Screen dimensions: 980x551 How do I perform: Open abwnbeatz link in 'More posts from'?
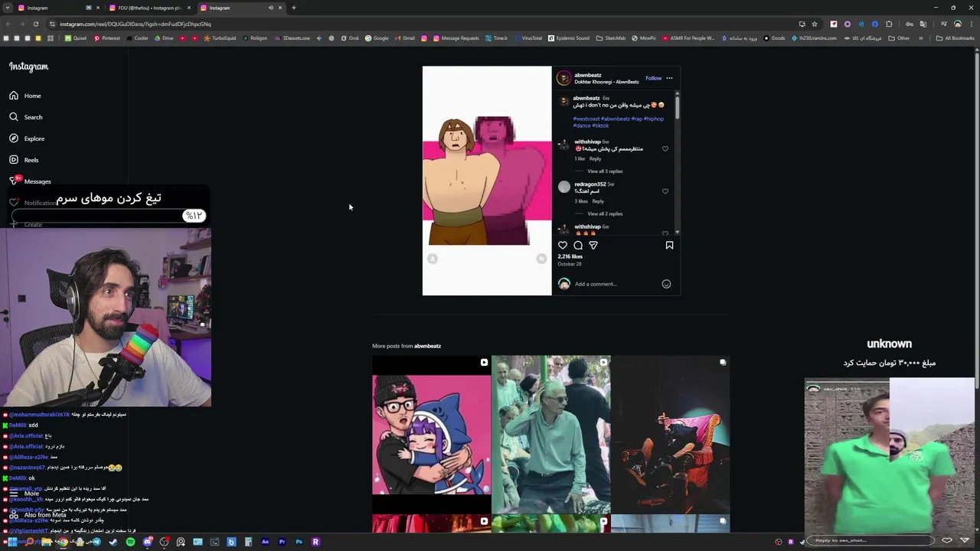pos(427,346)
